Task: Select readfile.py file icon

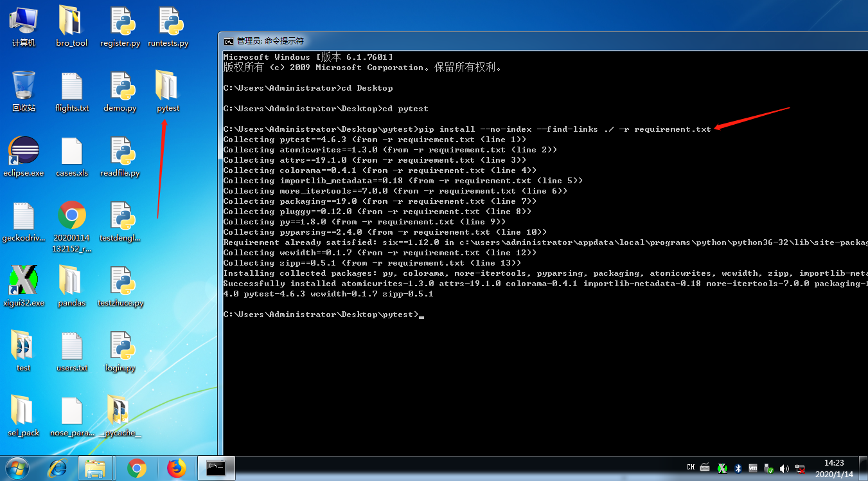Action: (120, 156)
